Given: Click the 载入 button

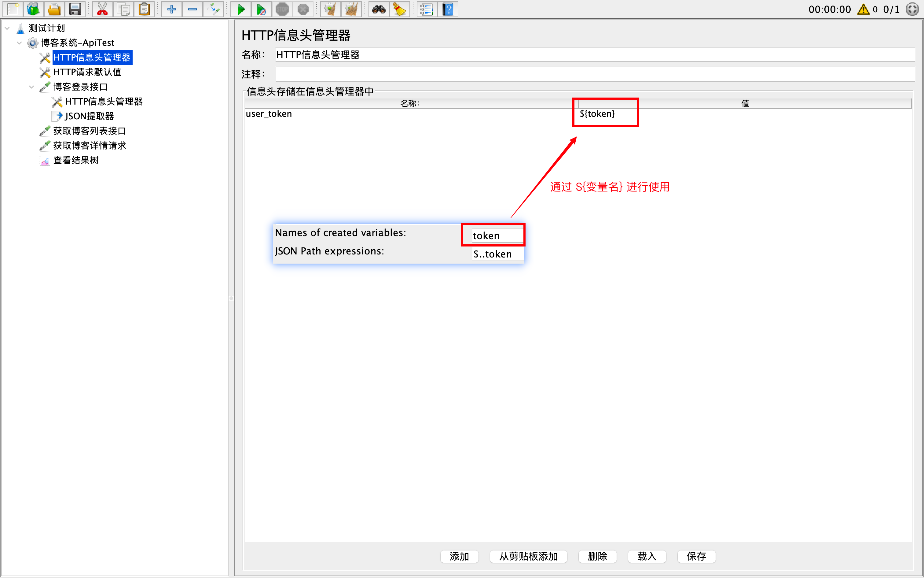Looking at the screenshot, I should pyautogui.click(x=647, y=556).
